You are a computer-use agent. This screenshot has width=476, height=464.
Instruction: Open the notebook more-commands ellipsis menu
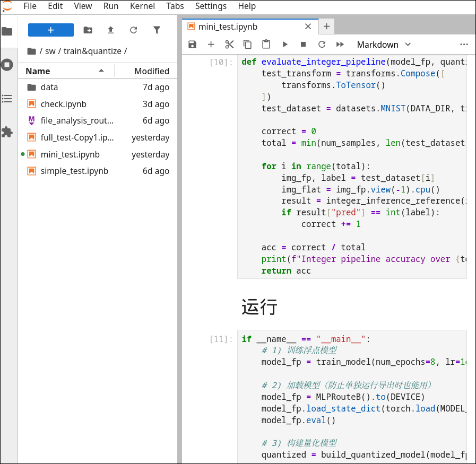(464, 45)
